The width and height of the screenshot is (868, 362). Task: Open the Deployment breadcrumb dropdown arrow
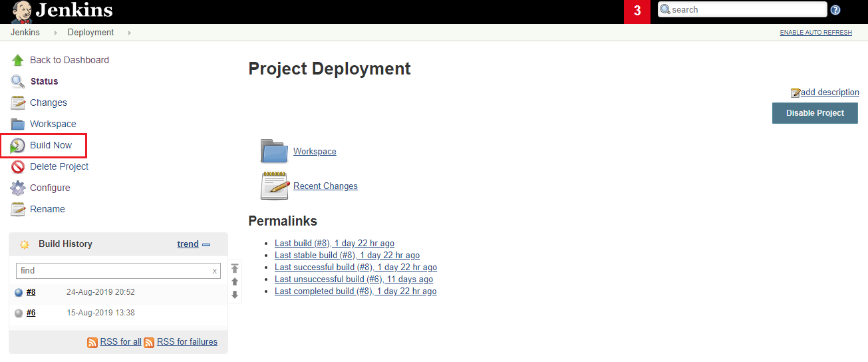coord(129,33)
